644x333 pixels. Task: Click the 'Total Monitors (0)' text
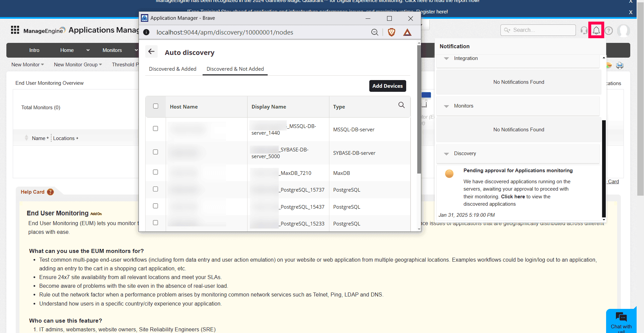click(41, 108)
